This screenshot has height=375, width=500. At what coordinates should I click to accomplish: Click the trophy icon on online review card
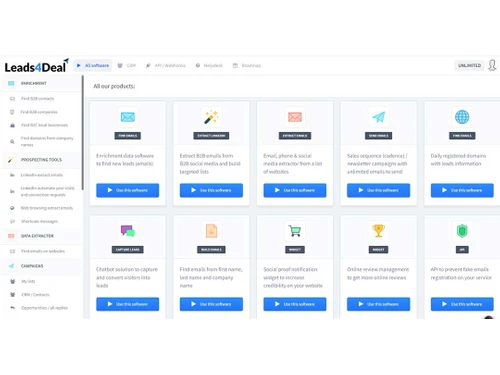[x=379, y=231]
